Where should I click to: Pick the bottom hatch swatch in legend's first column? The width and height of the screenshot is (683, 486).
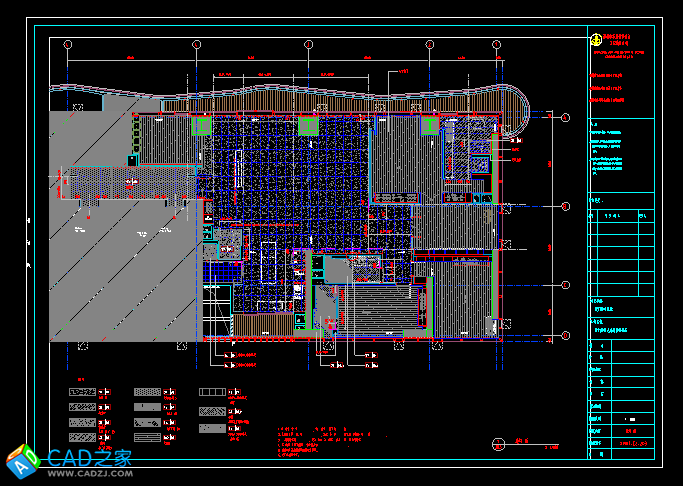[x=81, y=438]
